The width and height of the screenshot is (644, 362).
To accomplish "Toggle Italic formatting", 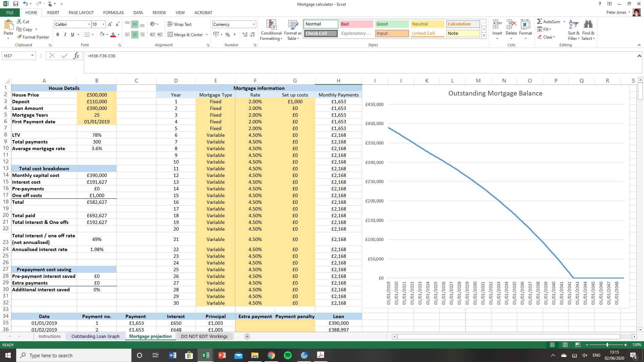I will click(x=65, y=35).
